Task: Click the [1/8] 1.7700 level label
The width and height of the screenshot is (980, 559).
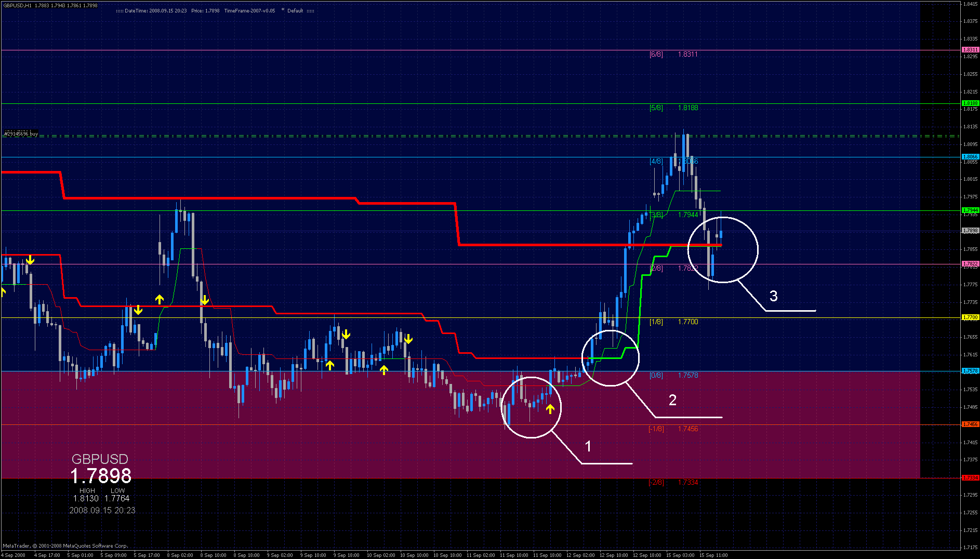Action: (x=673, y=322)
